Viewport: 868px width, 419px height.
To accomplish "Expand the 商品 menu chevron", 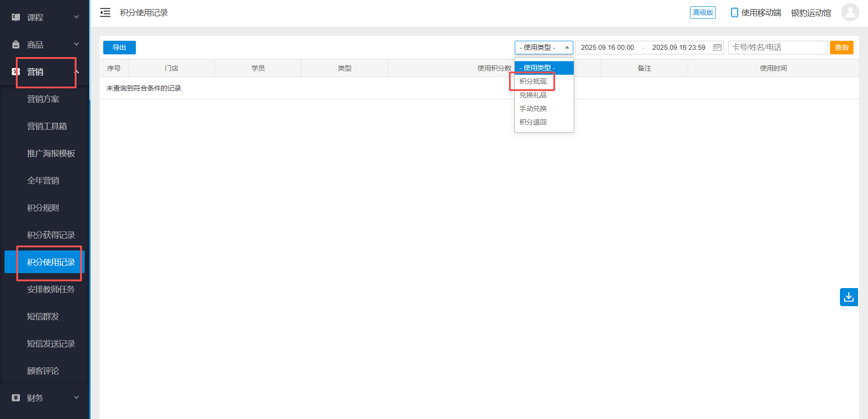I will 77,44.
